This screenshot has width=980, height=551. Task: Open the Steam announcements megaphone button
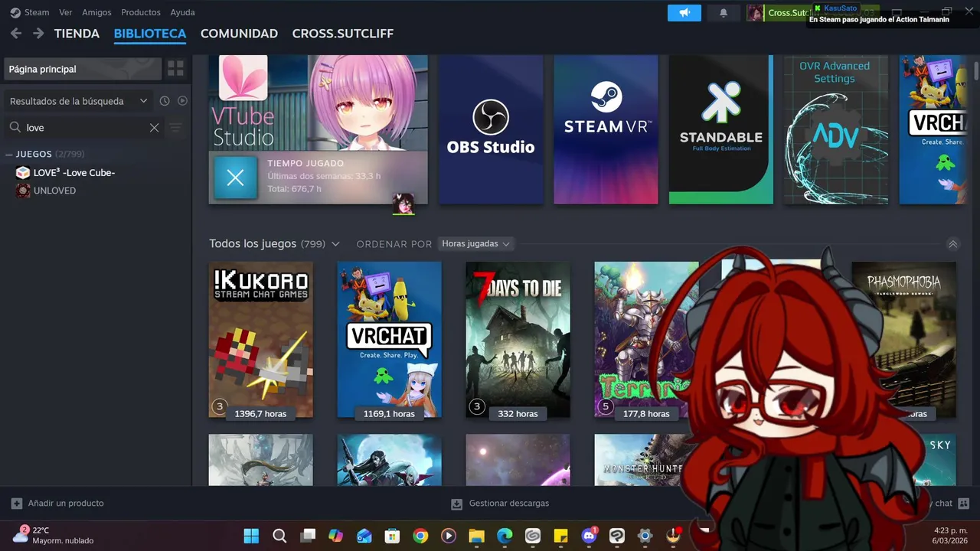(684, 13)
